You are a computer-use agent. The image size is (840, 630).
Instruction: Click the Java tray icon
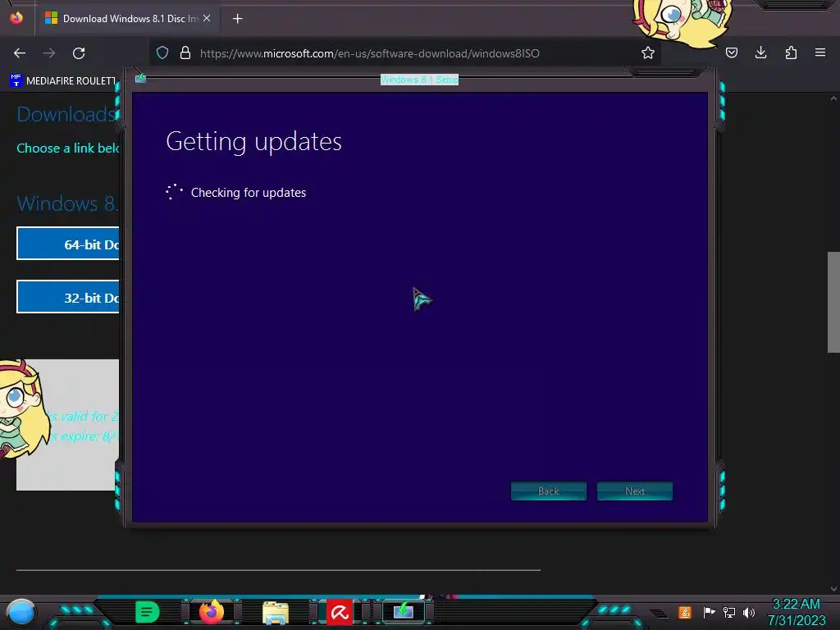coord(685,612)
